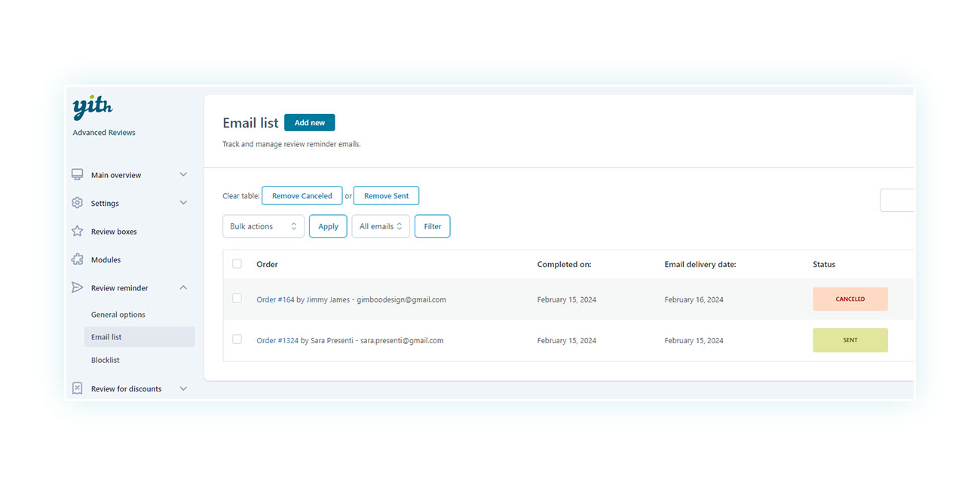Click the Email list page heading

[250, 123]
